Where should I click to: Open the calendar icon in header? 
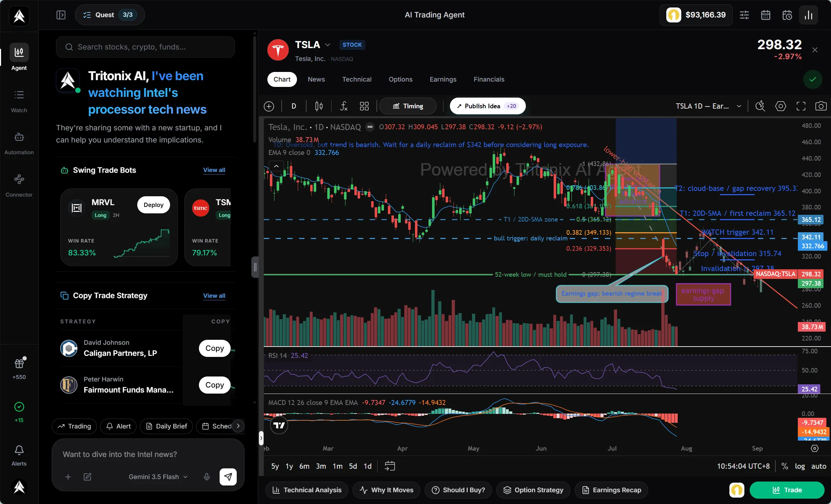coord(765,15)
